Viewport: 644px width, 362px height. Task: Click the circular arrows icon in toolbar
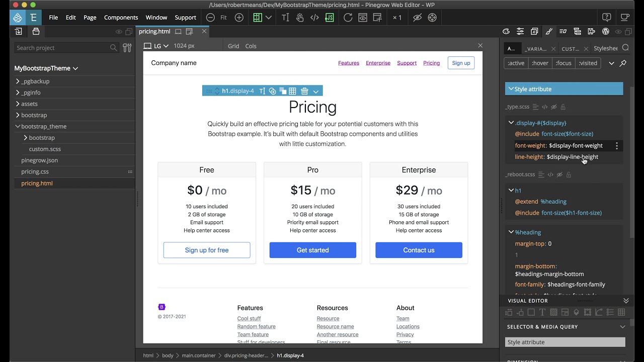[432, 17]
